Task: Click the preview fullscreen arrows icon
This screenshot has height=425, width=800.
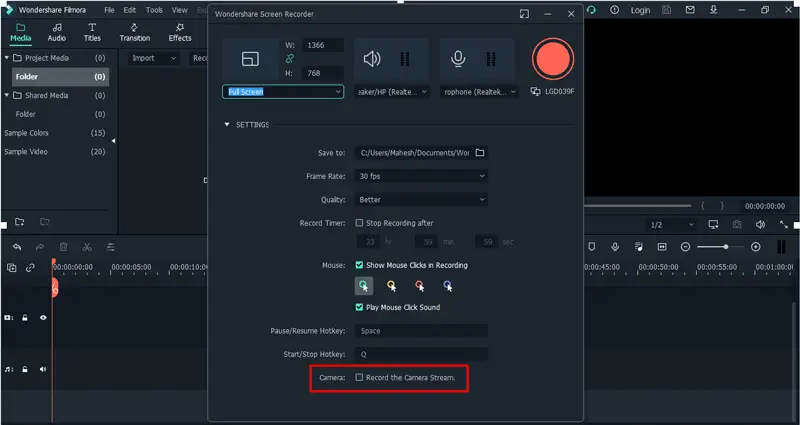Action: (784, 224)
